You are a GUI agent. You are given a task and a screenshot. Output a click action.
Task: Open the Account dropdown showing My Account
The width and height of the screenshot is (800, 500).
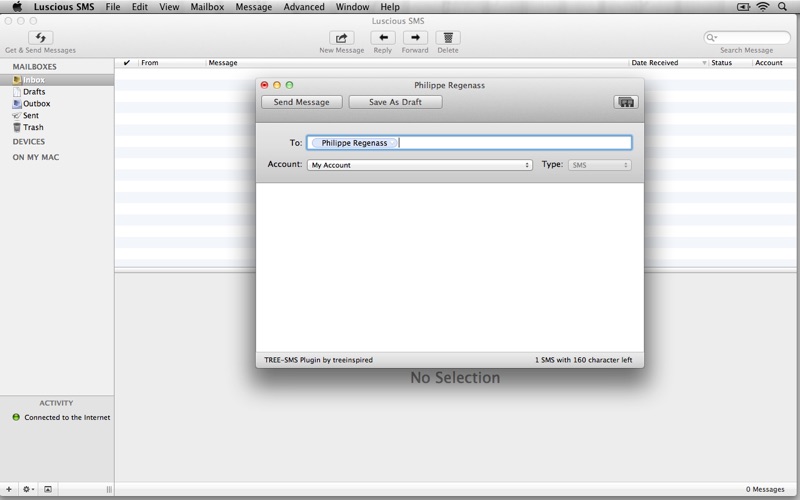click(x=419, y=165)
